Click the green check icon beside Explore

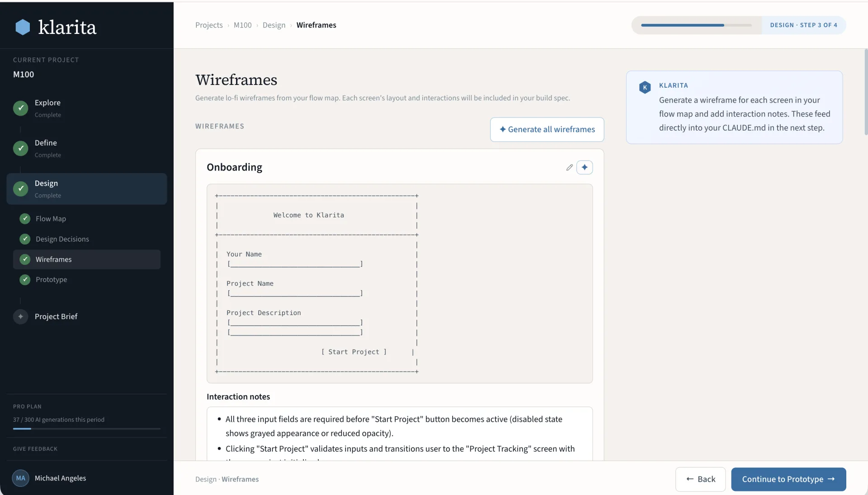pos(20,108)
